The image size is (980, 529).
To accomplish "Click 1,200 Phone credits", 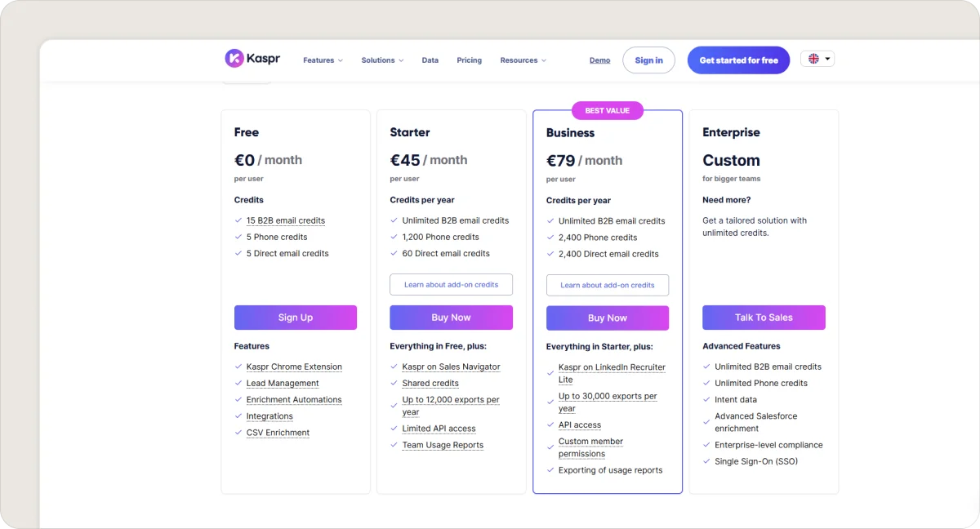I will [x=440, y=237].
